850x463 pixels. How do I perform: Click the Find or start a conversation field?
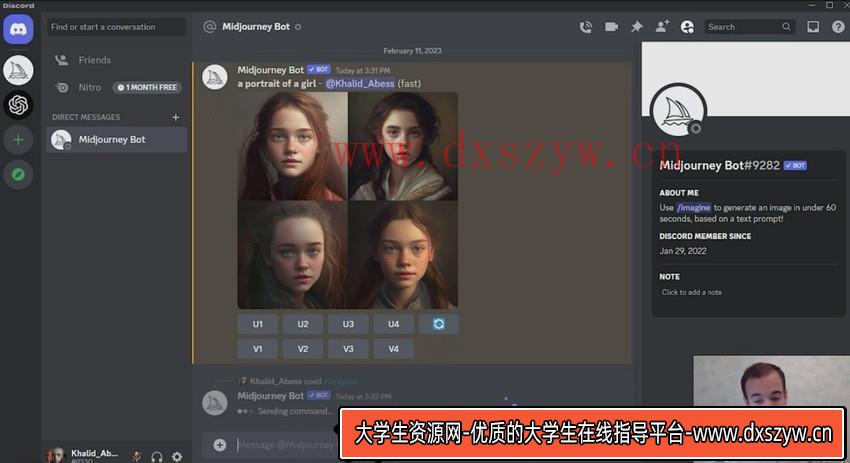coord(116,27)
